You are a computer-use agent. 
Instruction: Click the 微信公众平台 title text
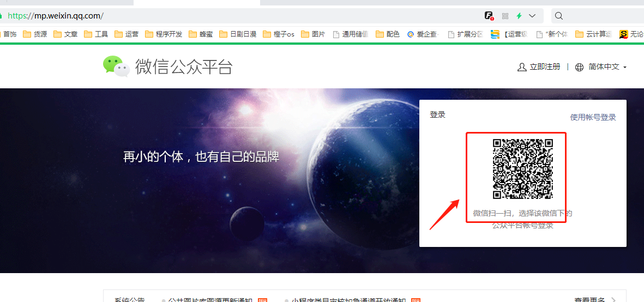point(184,67)
